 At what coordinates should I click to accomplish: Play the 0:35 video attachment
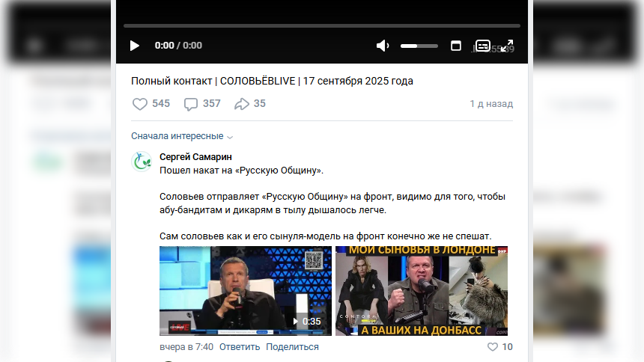(245, 291)
